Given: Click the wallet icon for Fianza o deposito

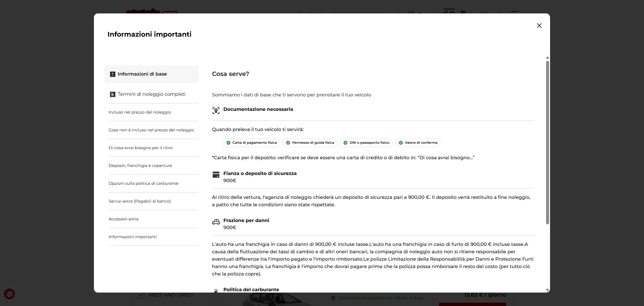Looking at the screenshot, I should tap(216, 175).
